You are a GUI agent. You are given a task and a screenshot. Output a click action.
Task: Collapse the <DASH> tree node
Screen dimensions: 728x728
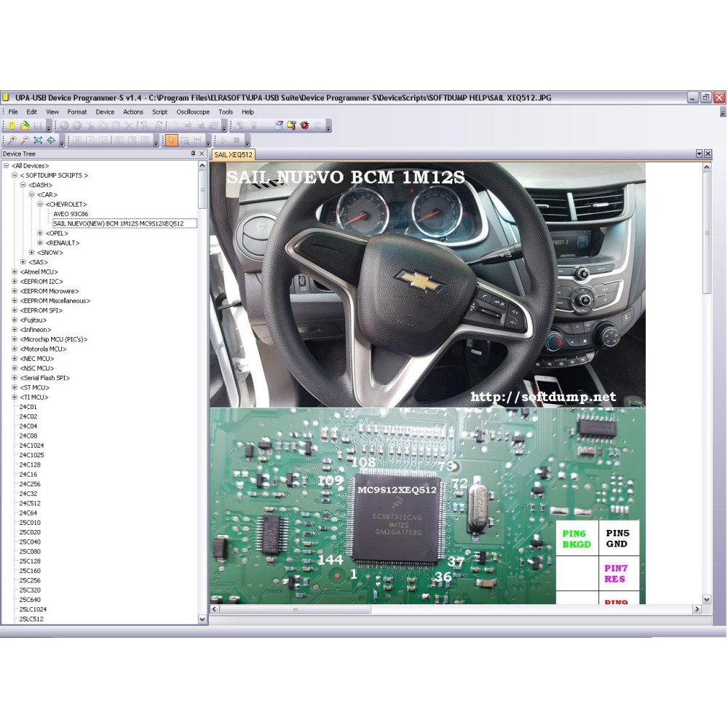(23, 185)
